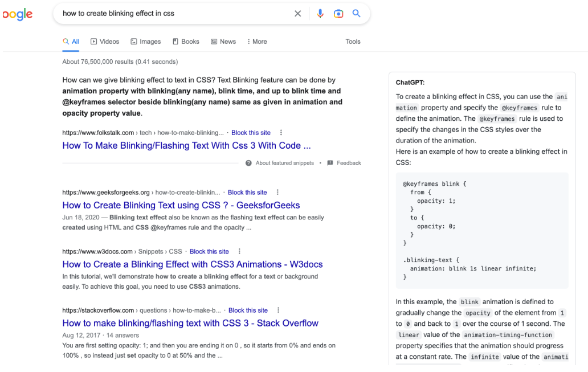Open options menu for the geeksforgeeks result
Image resolution: width=588 pixels, height=372 pixels.
[x=277, y=192]
